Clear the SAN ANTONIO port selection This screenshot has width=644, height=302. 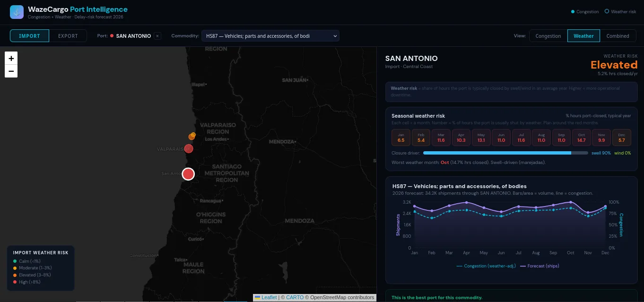click(157, 36)
